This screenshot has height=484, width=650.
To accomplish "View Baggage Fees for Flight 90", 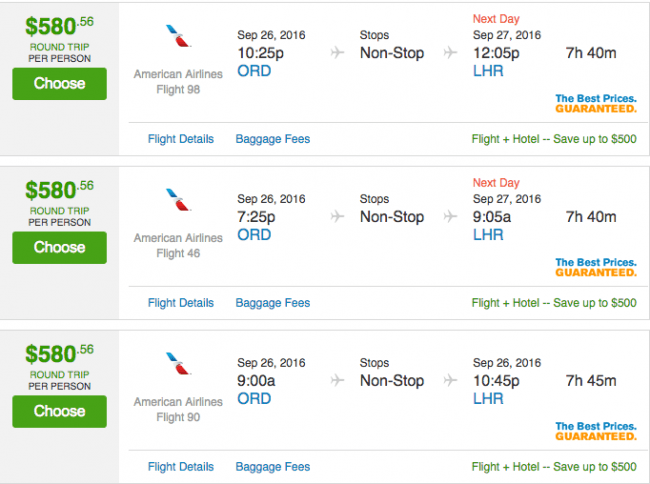I will pyautogui.click(x=273, y=467).
